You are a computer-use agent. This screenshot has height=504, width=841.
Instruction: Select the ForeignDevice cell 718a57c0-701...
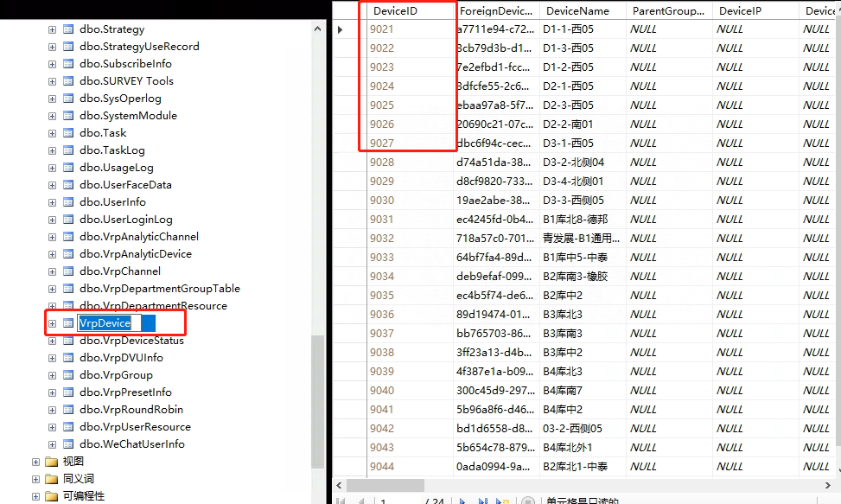click(x=497, y=238)
